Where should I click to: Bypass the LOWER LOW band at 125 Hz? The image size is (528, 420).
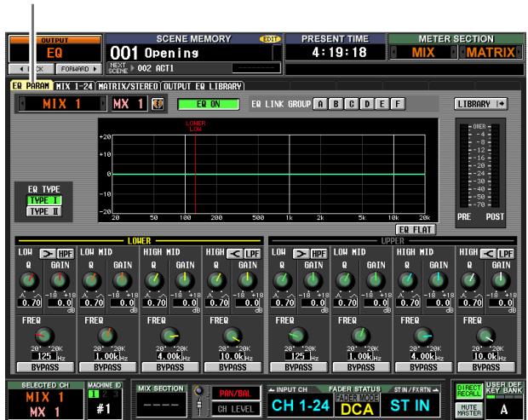point(45,367)
